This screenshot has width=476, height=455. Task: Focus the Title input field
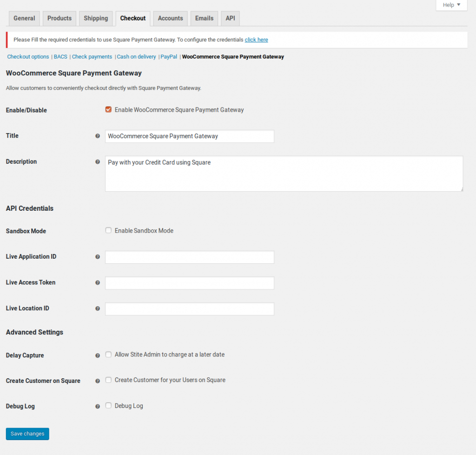(190, 136)
